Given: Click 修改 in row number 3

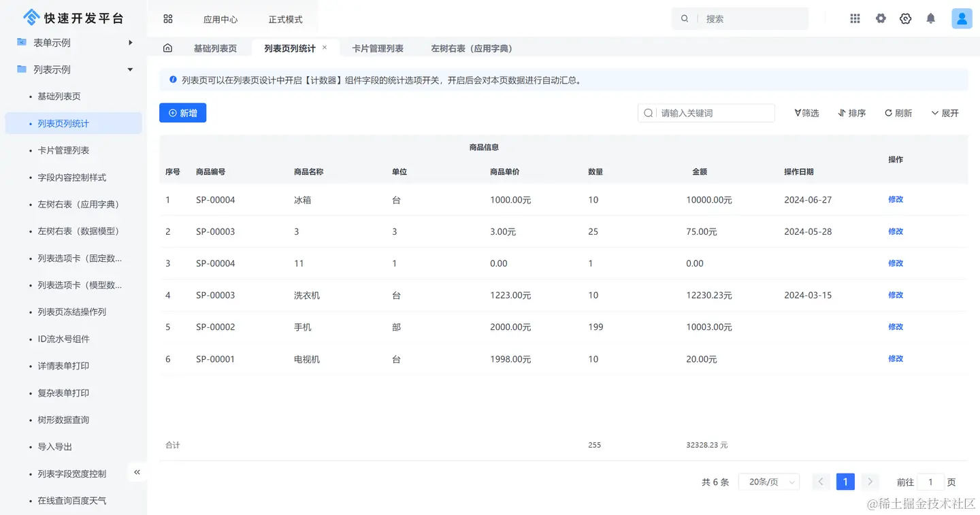Looking at the screenshot, I should tap(896, 263).
